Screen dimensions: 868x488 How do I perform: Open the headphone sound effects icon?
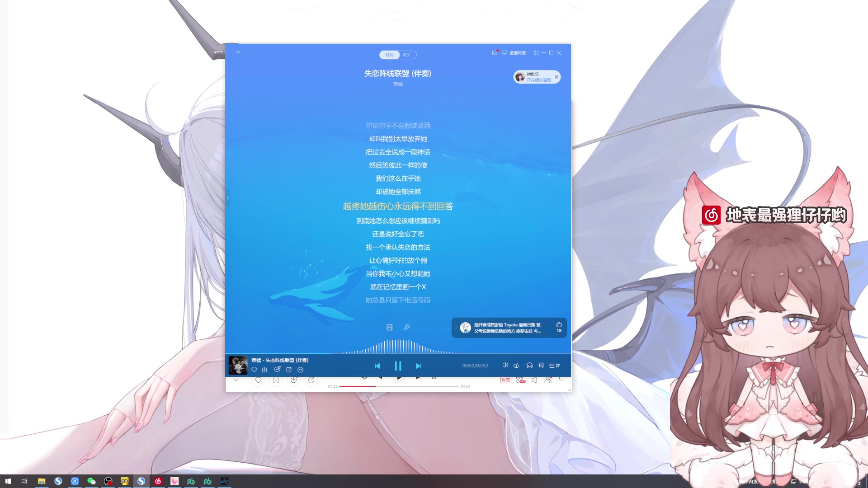pos(529,366)
